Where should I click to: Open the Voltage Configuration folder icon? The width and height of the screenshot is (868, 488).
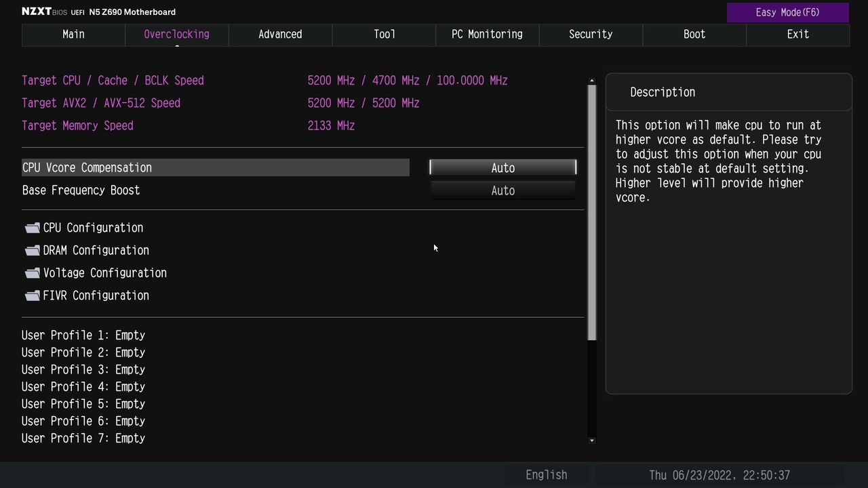[33, 273]
